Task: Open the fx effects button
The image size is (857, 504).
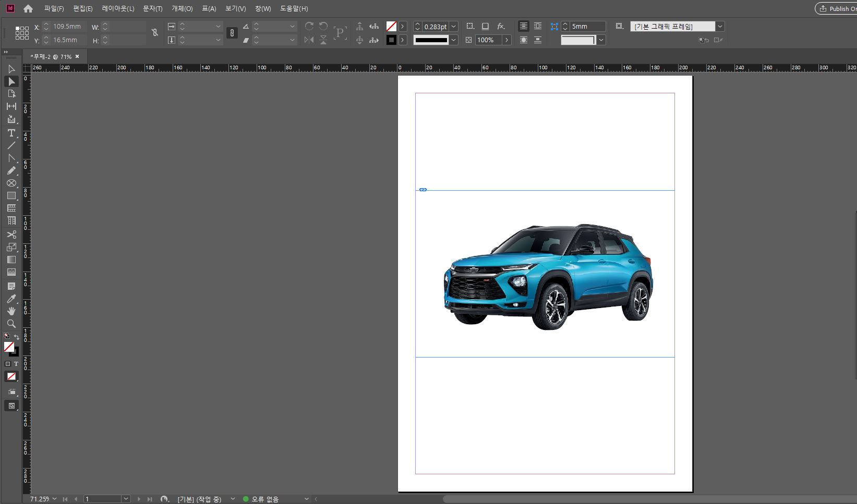Action: pyautogui.click(x=501, y=26)
